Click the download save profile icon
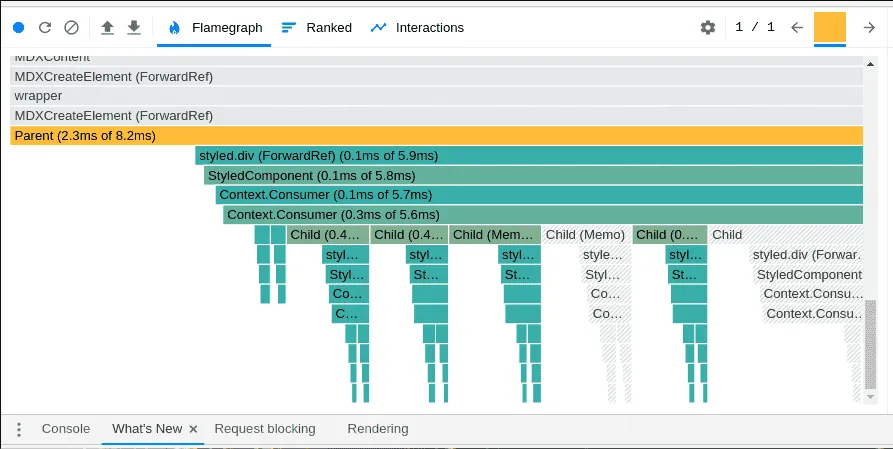The height and width of the screenshot is (449, 893). (x=134, y=27)
